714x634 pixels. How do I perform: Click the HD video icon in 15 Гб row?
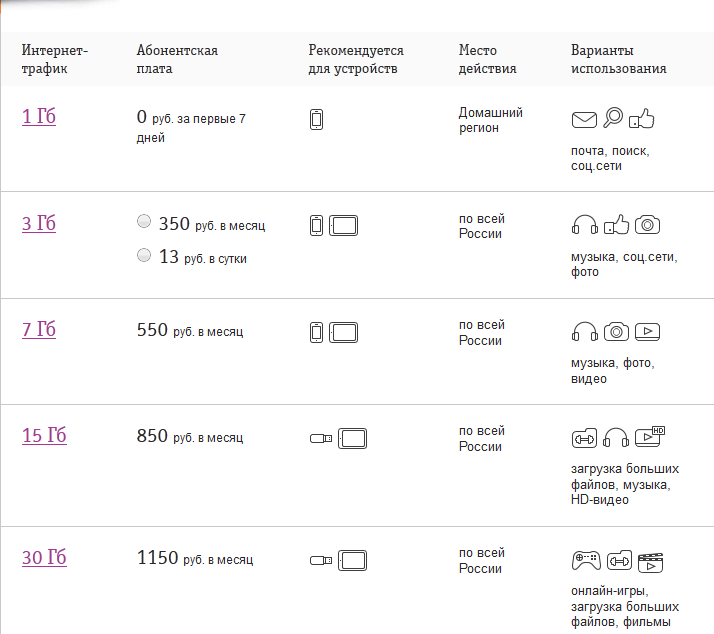click(x=650, y=437)
